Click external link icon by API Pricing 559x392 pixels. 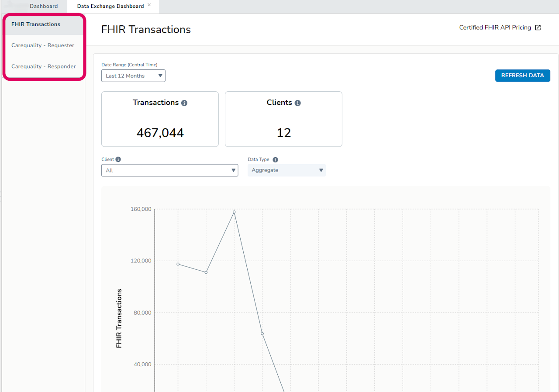point(538,28)
